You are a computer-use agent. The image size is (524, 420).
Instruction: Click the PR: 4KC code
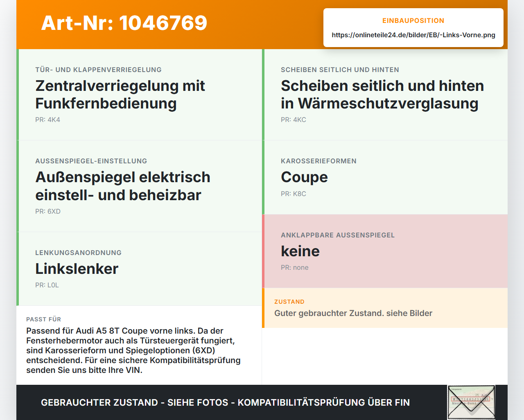[x=294, y=120]
